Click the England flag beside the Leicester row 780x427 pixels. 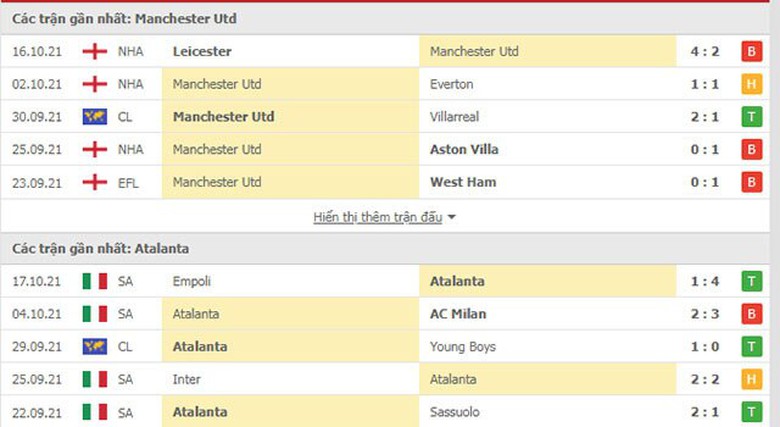(95, 52)
